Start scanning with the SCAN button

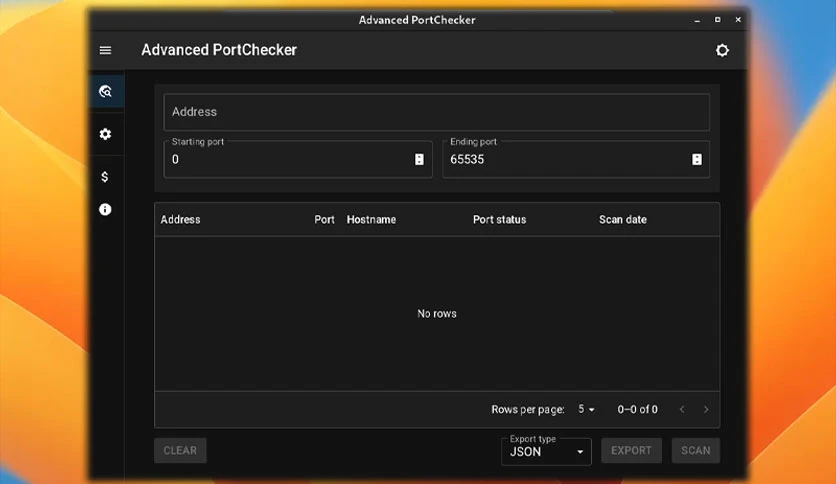(x=696, y=450)
